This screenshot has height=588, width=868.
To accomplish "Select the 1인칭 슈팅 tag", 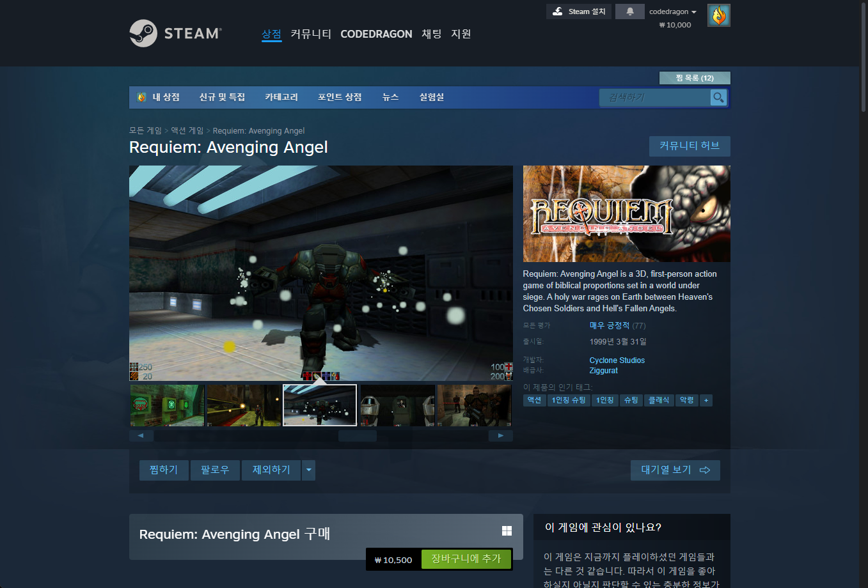I will click(x=569, y=400).
